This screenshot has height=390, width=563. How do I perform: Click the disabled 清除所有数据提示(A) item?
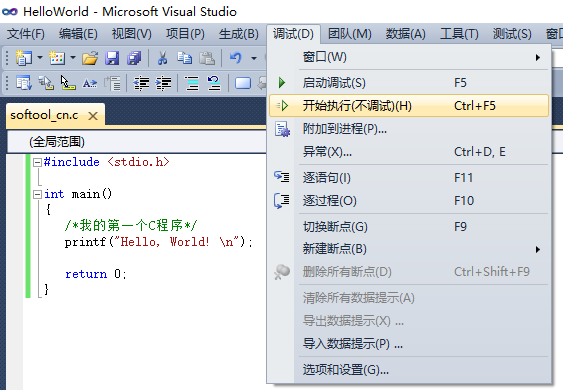click(x=409, y=298)
